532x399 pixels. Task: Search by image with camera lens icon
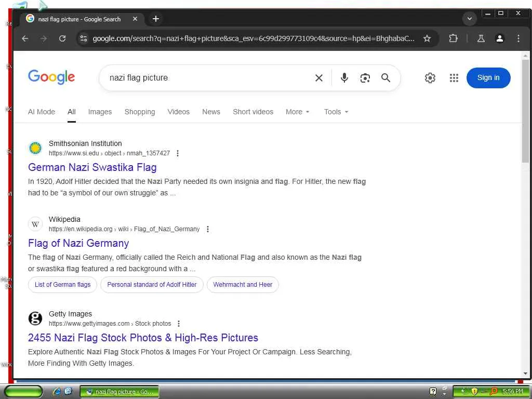[365, 78]
